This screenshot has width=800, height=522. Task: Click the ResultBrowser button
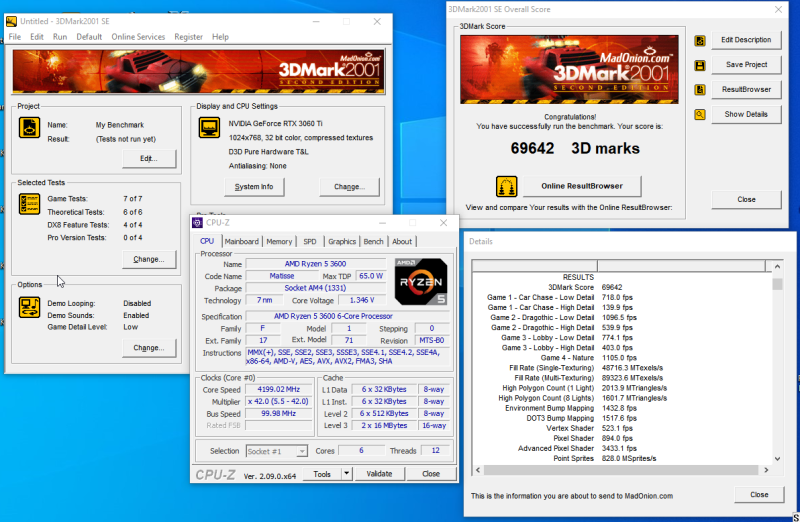[746, 89]
